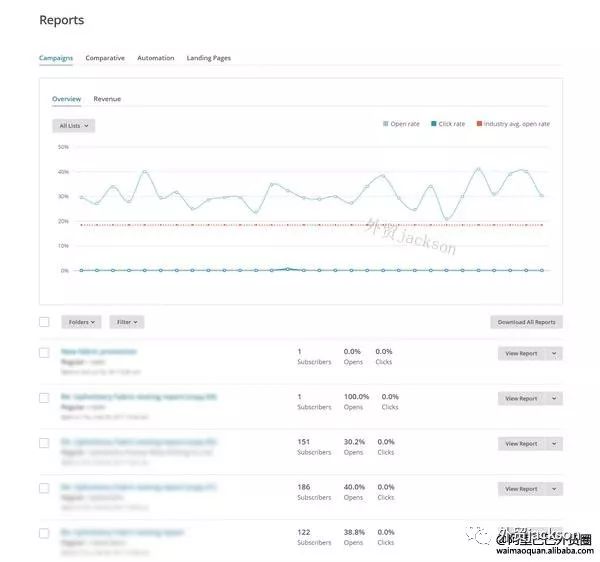Go to the Landing Pages tab
This screenshot has width=600, height=562.
(208, 58)
